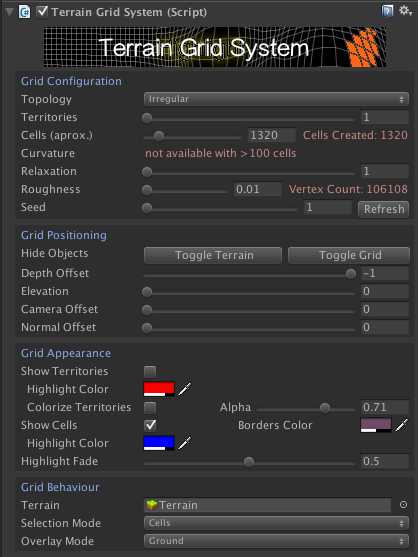Open Overlay Mode dropdown set to Ground
Image resolution: width=418 pixels, height=557 pixels.
click(x=276, y=541)
